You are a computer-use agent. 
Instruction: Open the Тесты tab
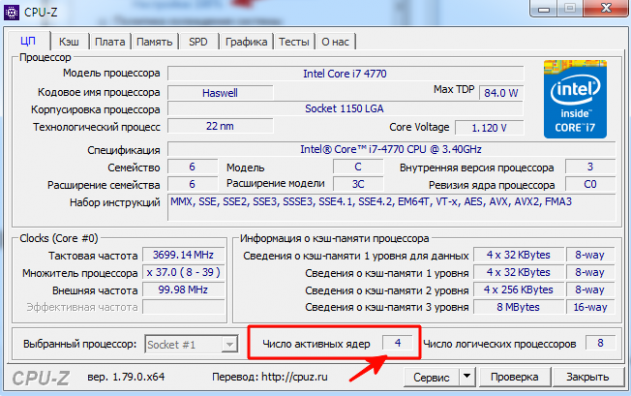[294, 42]
